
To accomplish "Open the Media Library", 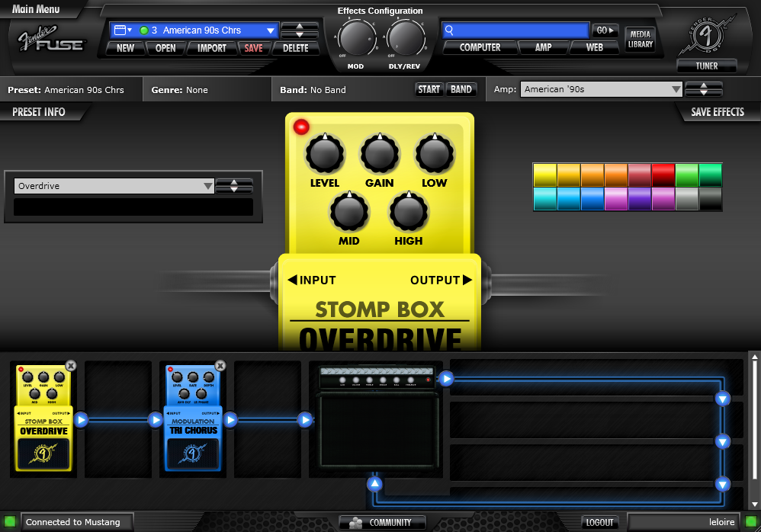I will click(x=641, y=40).
